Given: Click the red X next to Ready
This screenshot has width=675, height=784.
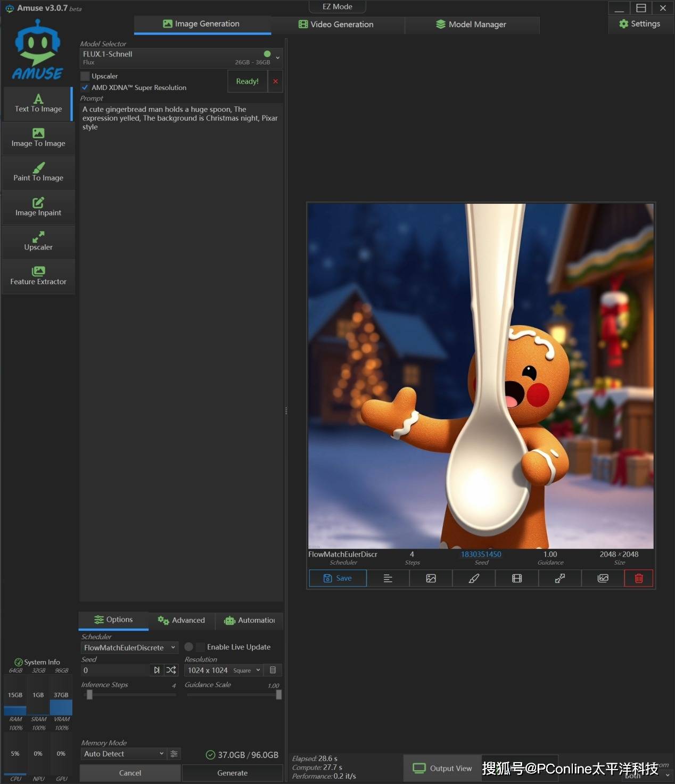Looking at the screenshot, I should [275, 81].
